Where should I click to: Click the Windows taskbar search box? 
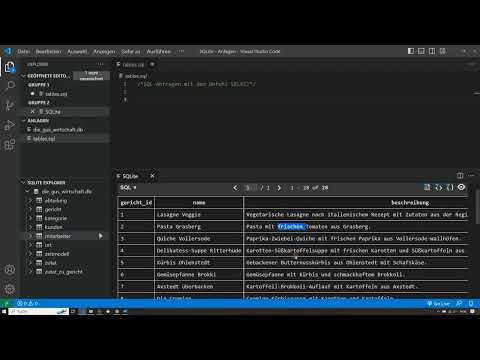coord(39,311)
